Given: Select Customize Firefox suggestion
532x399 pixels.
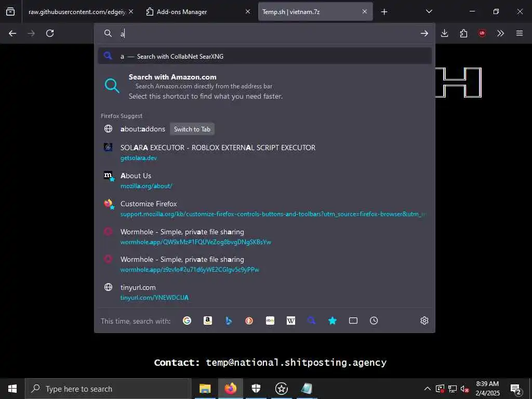Looking at the screenshot, I should click(x=264, y=209).
